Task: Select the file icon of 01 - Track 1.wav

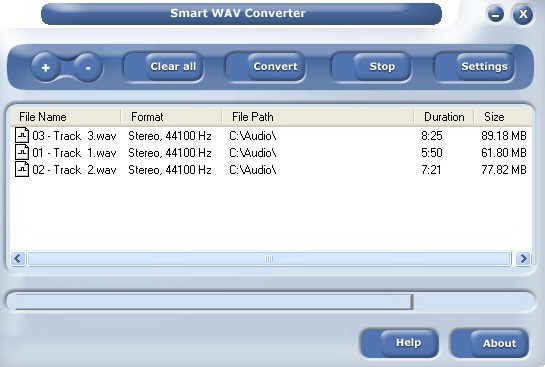Action: pos(22,152)
